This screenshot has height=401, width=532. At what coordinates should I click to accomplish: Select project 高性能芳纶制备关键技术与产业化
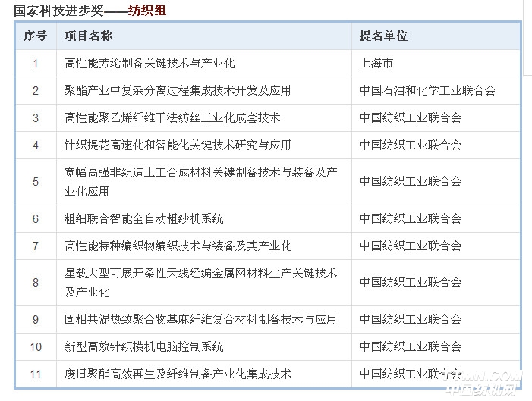pos(150,64)
